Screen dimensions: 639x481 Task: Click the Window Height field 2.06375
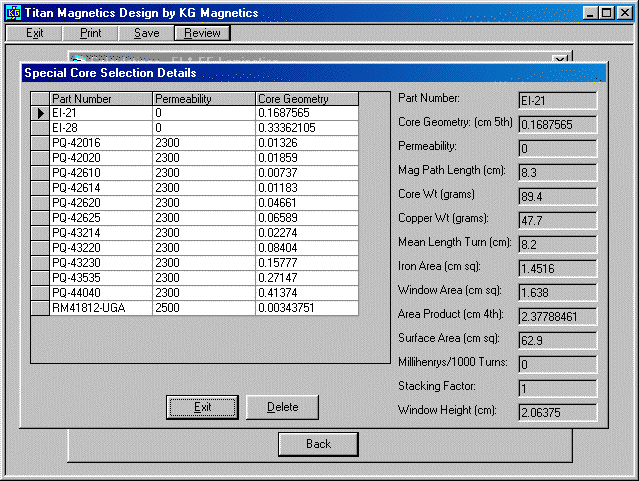tap(558, 413)
